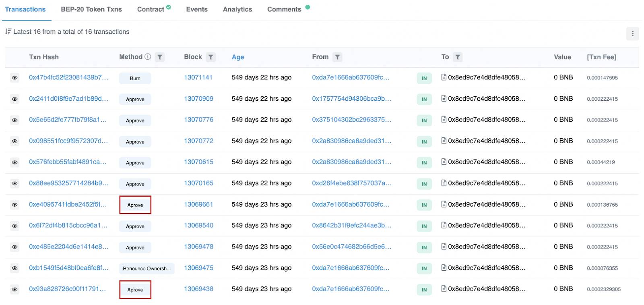Click the IN badge in block 13069475 row

424,268
